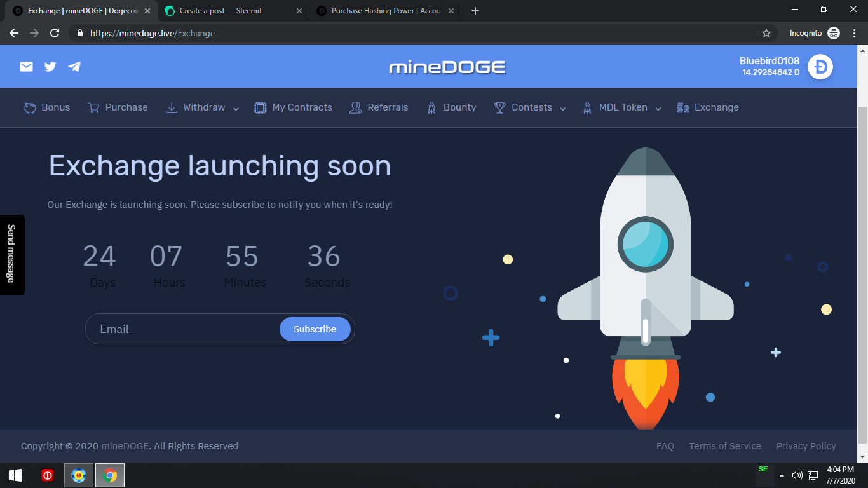The width and height of the screenshot is (868, 488).
Task: Go back with the browser back arrow
Action: (14, 33)
